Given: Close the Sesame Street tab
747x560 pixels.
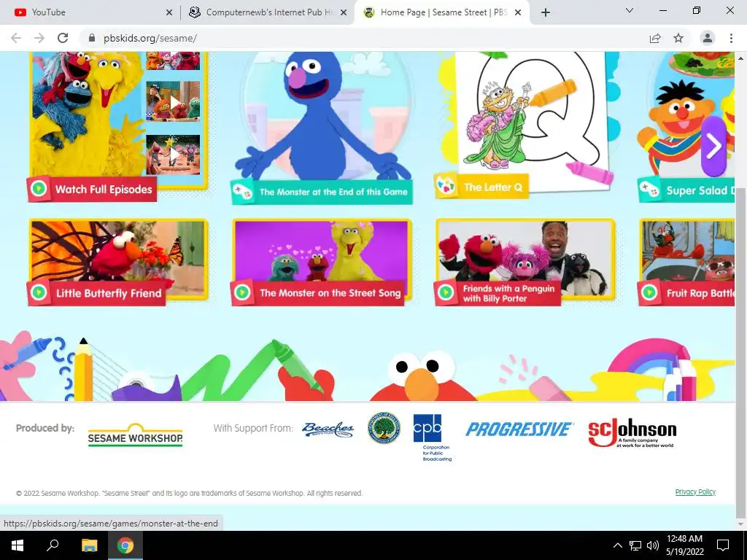Looking at the screenshot, I should [519, 12].
